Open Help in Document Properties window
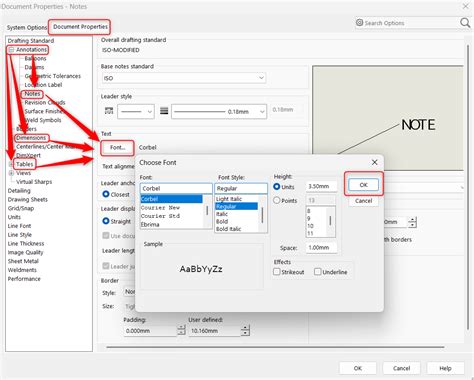This screenshot has width=474, height=380. click(445, 368)
